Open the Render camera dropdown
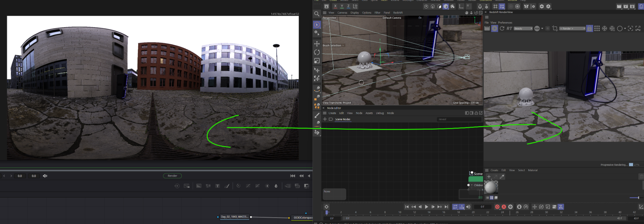Screen dimensions: 644x224 point(572,28)
